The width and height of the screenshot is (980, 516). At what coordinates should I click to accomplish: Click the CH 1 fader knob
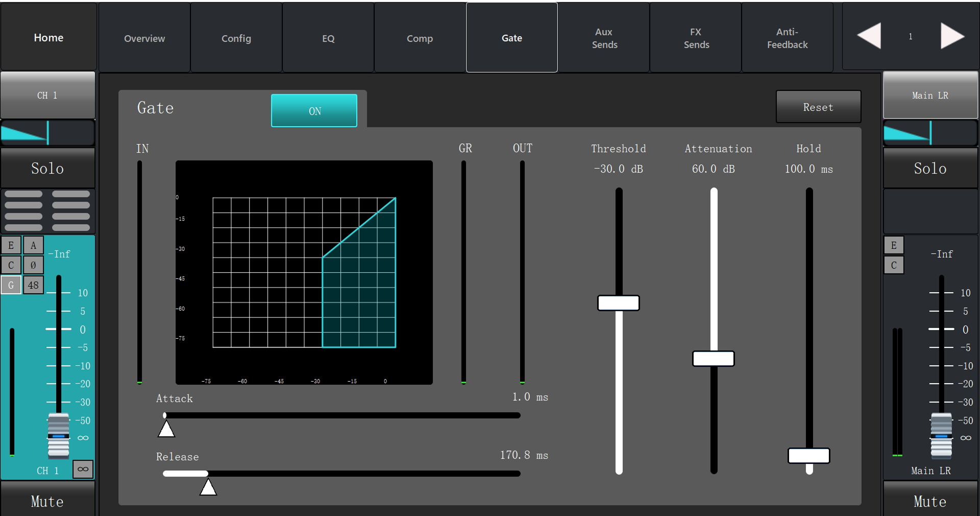59,436
